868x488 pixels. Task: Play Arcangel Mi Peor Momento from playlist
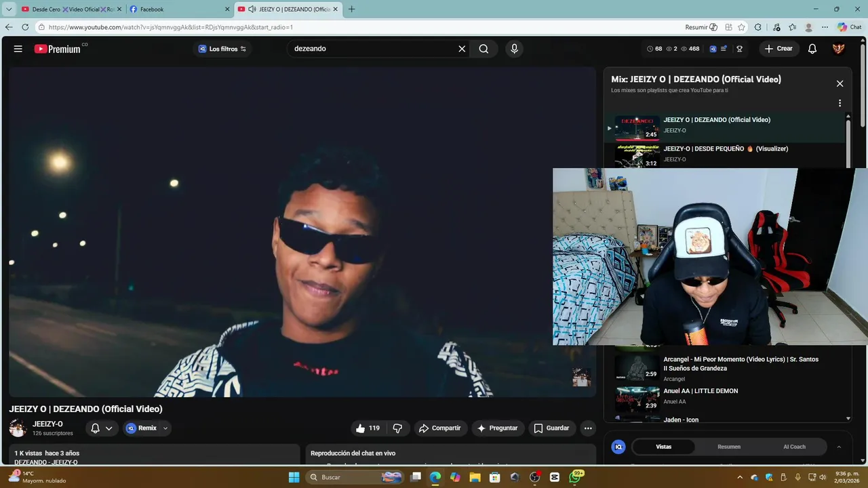tap(726, 368)
